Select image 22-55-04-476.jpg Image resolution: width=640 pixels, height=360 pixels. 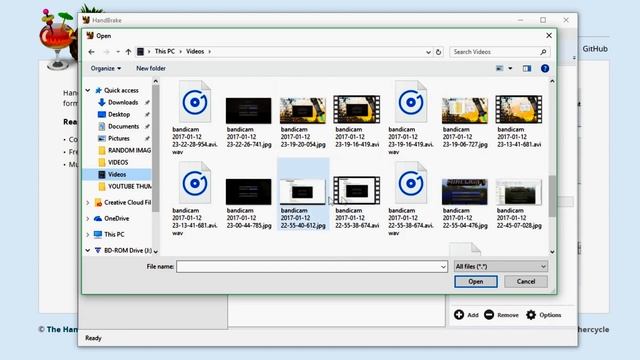click(x=465, y=203)
